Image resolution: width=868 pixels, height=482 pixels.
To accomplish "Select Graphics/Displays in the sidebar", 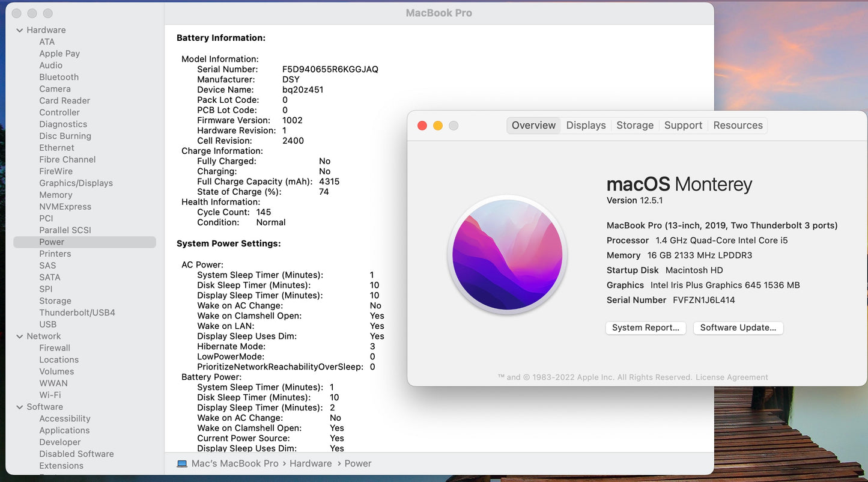I will click(76, 183).
